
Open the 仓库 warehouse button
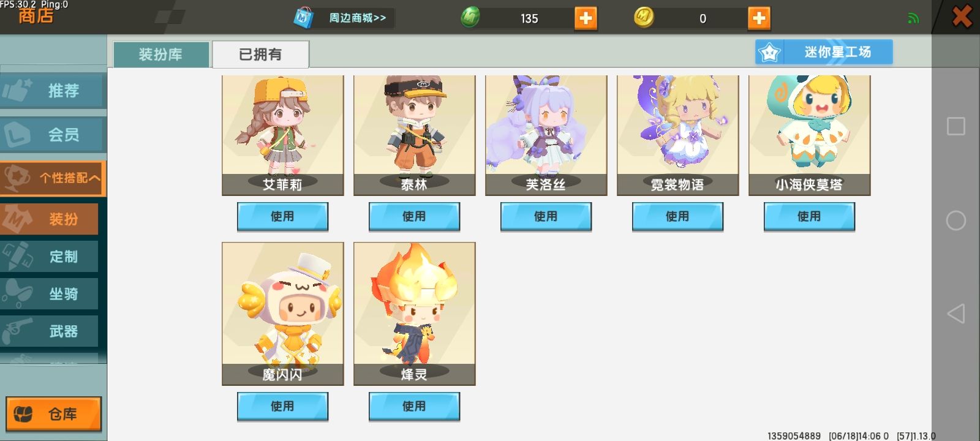pyautogui.click(x=54, y=414)
